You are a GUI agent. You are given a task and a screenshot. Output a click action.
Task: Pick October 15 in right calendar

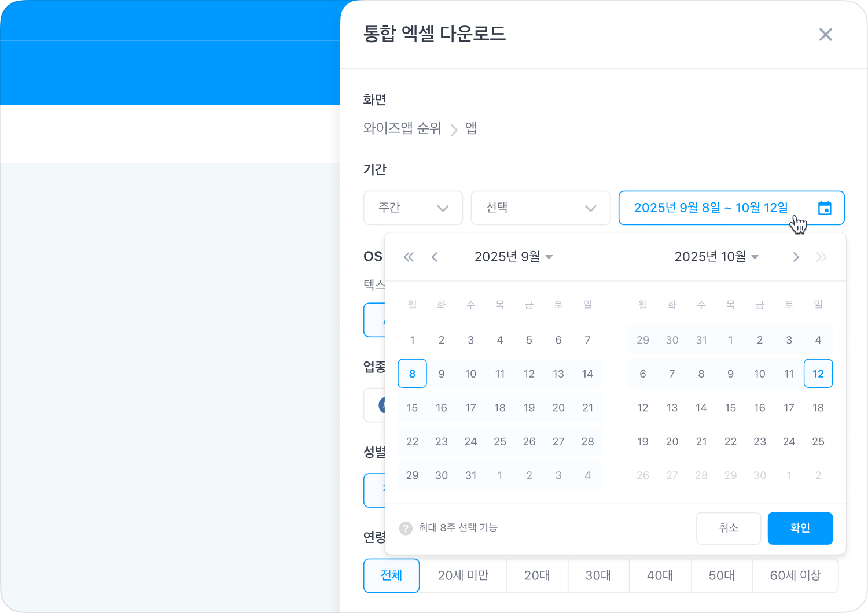730,408
